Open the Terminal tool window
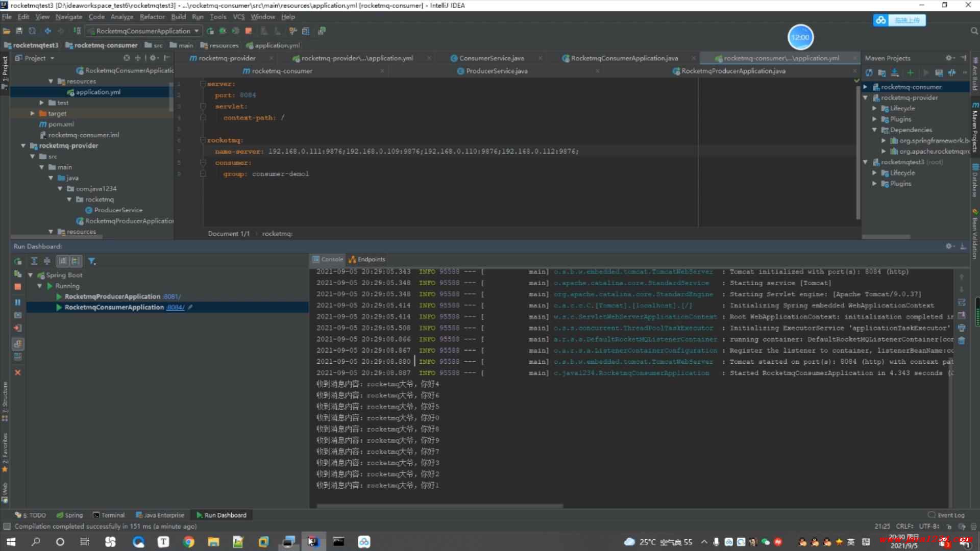The height and width of the screenshot is (551, 980). 109,515
